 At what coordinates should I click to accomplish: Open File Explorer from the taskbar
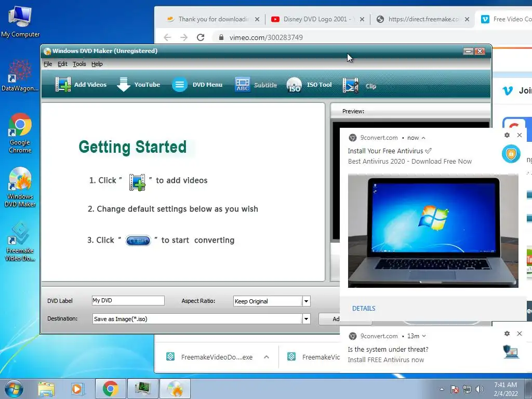[46, 389]
